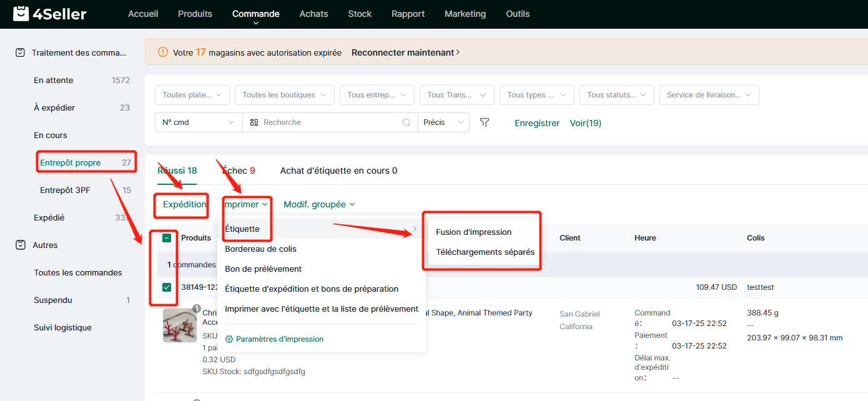Image resolution: width=868 pixels, height=401 pixels.
Task: Open the Toutes les boutiques dropdown
Action: (x=285, y=95)
